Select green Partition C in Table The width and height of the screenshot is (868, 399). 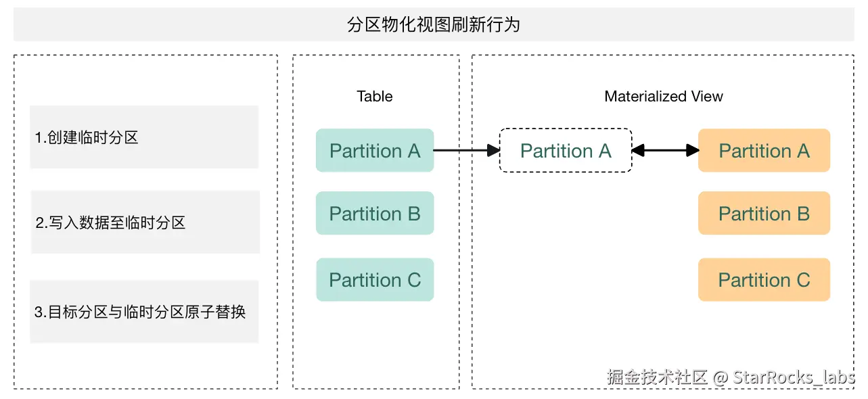[374, 280]
